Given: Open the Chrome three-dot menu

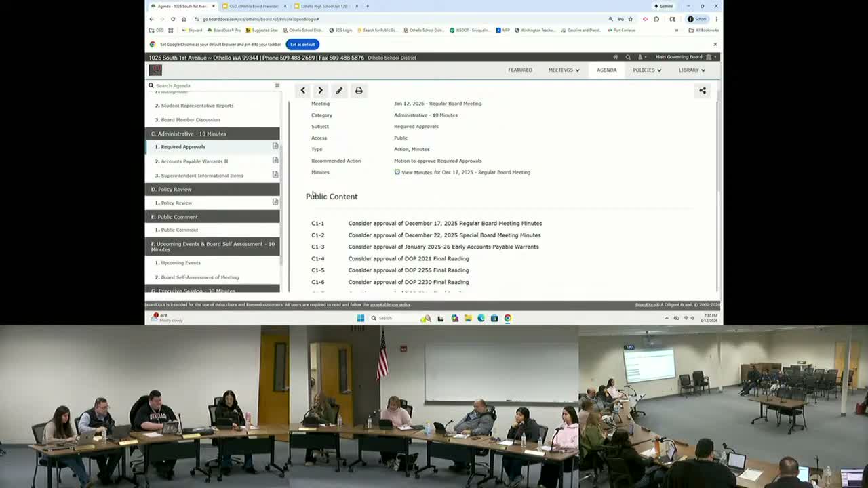Looking at the screenshot, I should (716, 19).
